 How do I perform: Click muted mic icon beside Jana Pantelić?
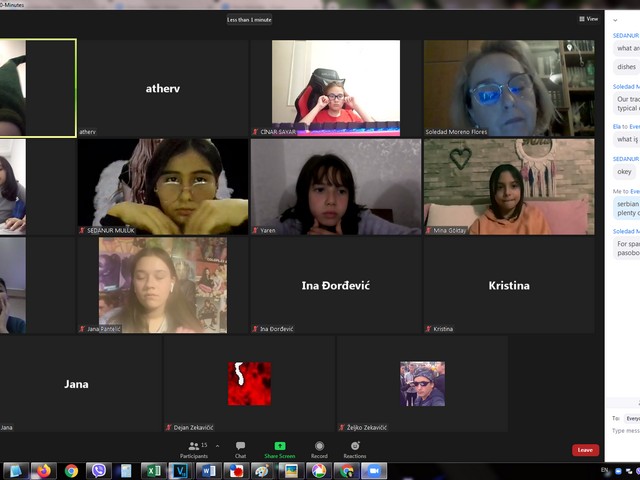pos(82,329)
